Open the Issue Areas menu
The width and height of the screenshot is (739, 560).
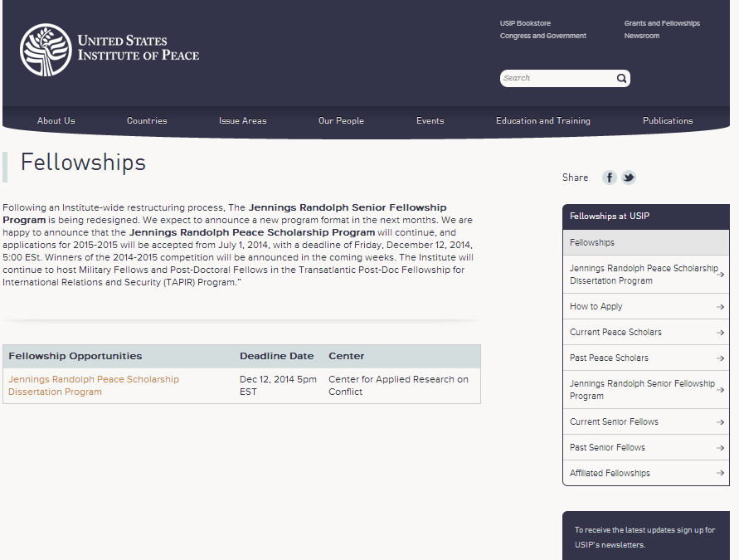click(243, 121)
